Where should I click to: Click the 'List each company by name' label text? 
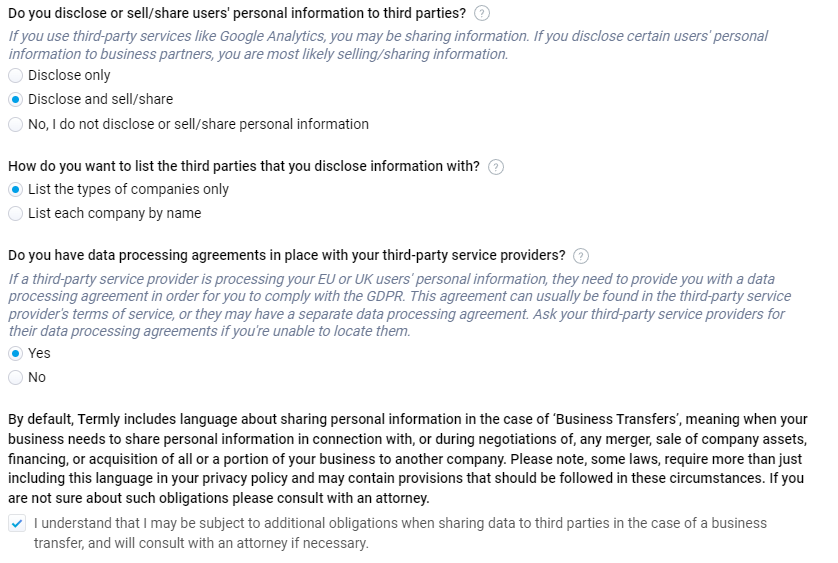(x=114, y=213)
